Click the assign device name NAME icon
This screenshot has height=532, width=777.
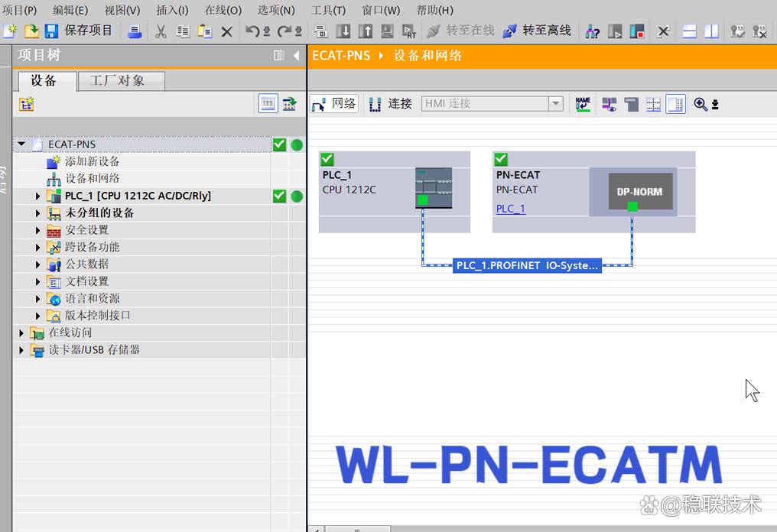pos(583,104)
